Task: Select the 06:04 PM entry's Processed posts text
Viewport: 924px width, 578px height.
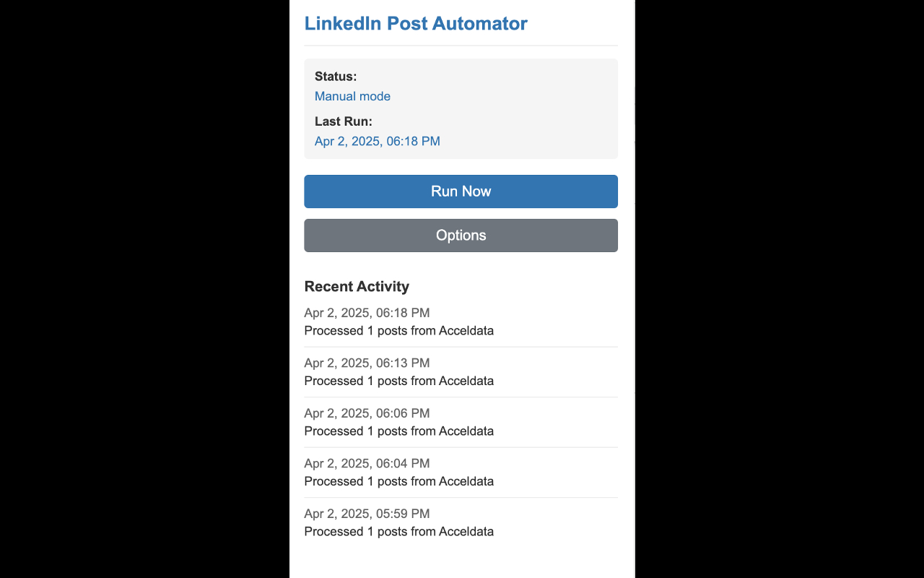Action: (x=398, y=481)
